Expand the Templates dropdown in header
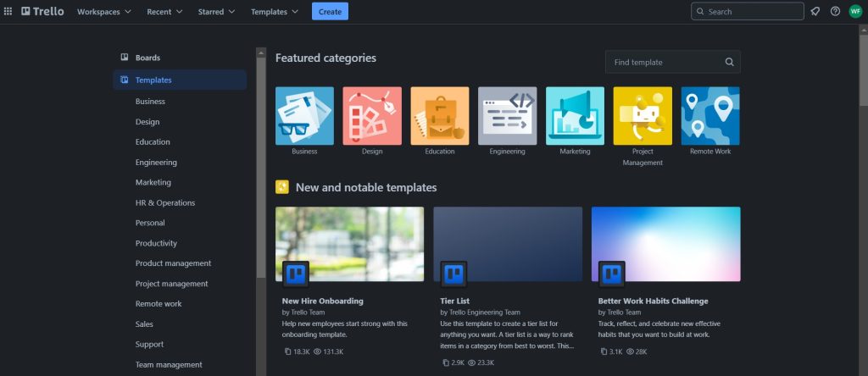 coord(275,12)
